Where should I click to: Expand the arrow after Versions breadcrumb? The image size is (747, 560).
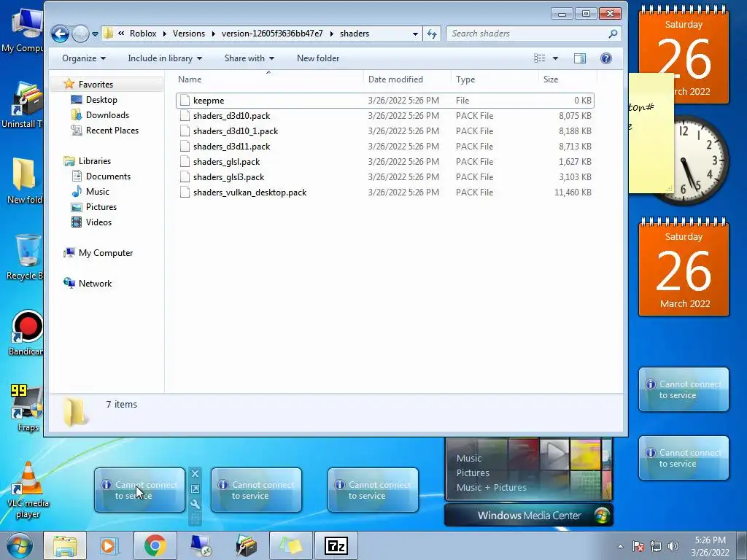(x=213, y=34)
